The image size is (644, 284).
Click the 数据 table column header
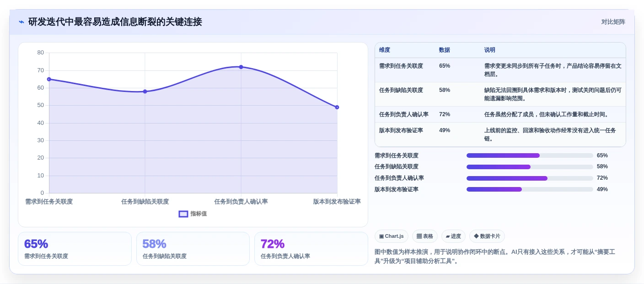(x=445, y=50)
